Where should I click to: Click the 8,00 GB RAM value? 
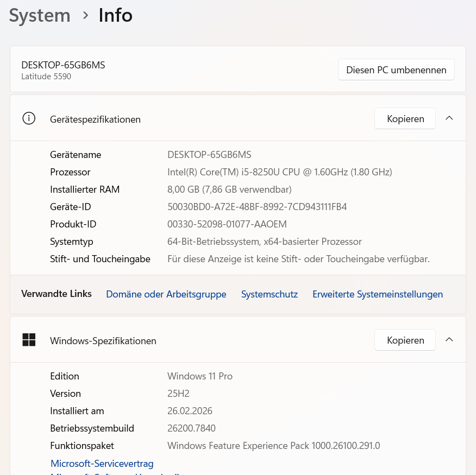pos(229,189)
